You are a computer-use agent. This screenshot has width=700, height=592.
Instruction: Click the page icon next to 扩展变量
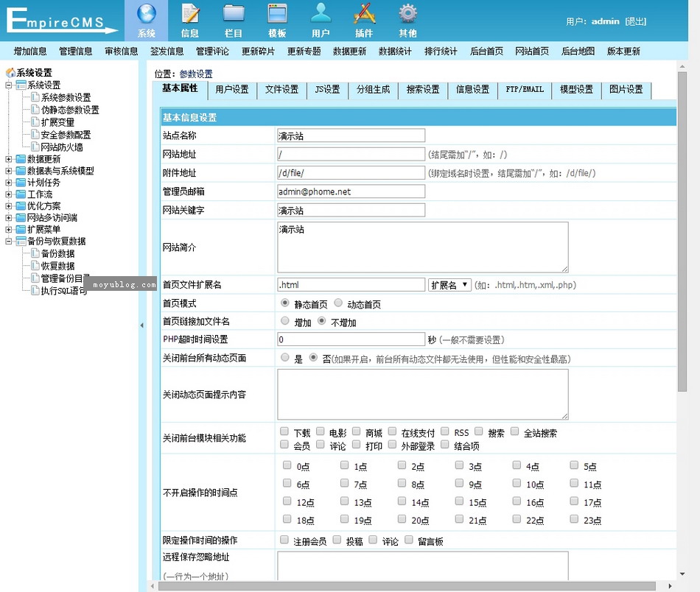pyautogui.click(x=35, y=121)
